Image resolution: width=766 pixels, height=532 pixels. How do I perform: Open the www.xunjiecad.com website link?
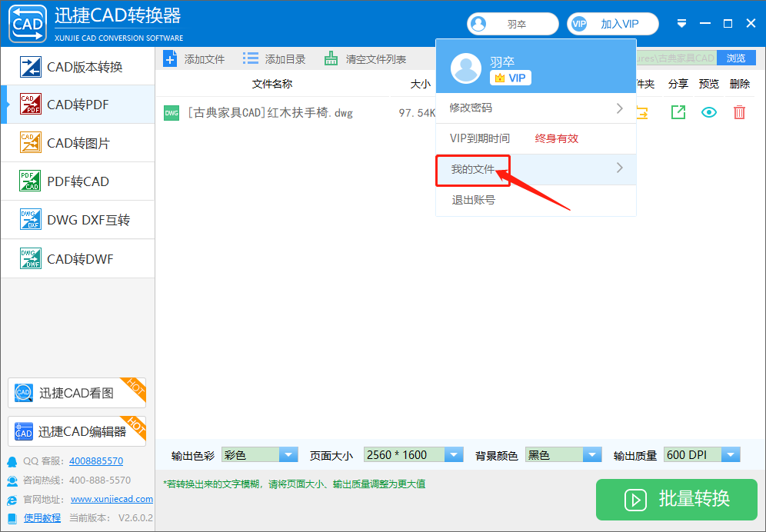point(112,499)
